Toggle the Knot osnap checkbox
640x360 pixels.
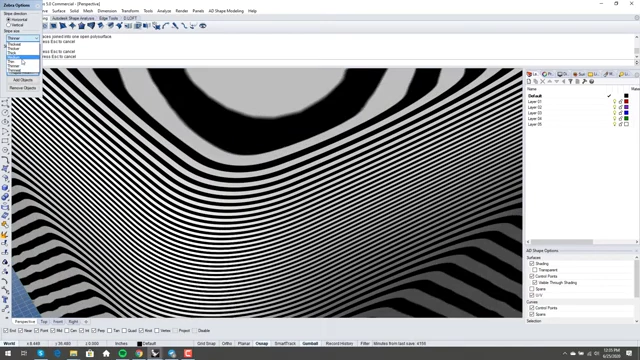(141, 331)
